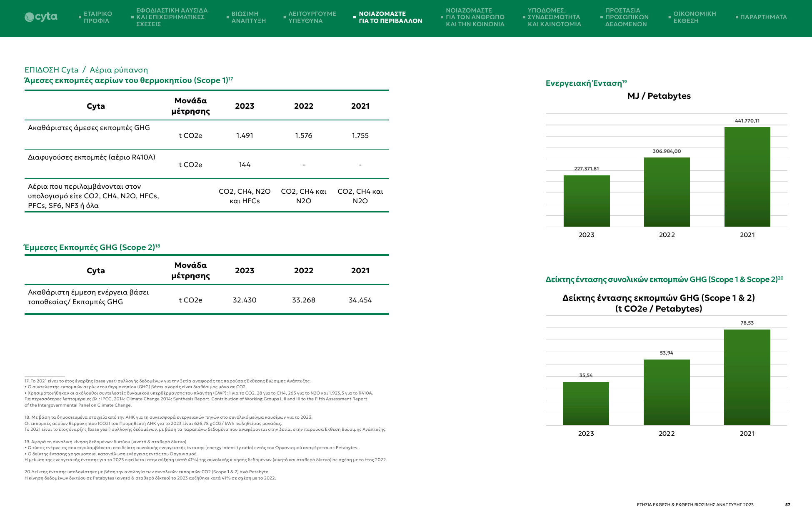The width and height of the screenshot is (812, 517).
Task: Click footnote 17 about base year 2021
Action: click(199, 393)
